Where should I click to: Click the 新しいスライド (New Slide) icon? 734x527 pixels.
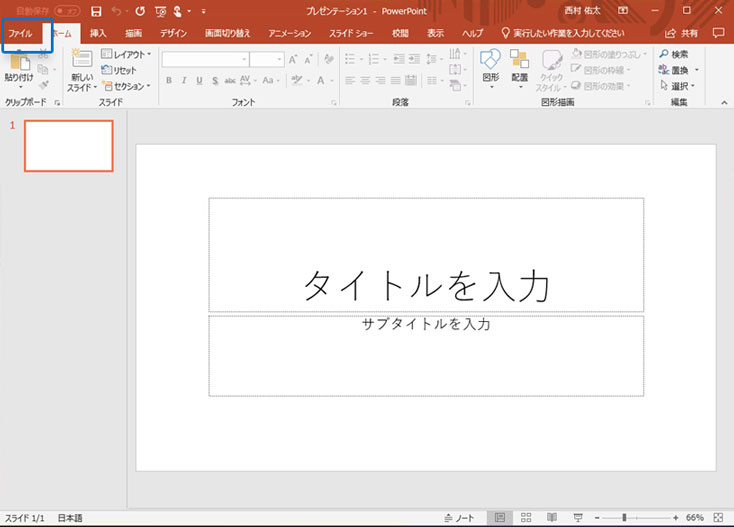[82, 59]
